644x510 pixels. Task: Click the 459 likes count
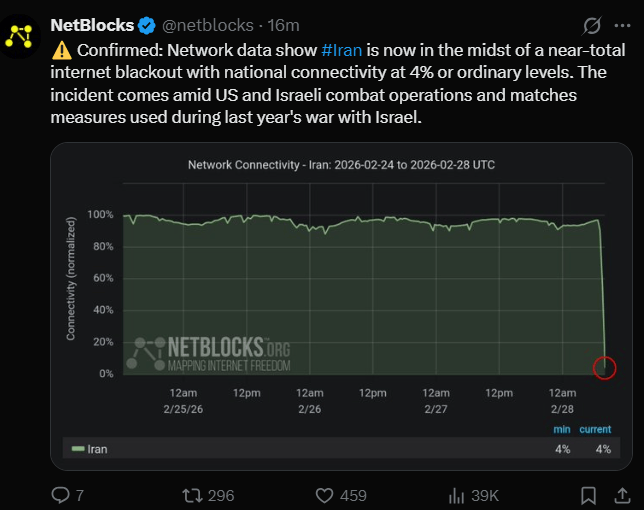[352, 495]
